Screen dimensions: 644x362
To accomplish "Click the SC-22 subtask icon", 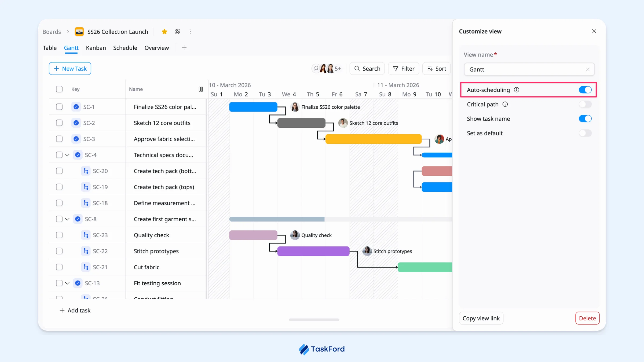I will pyautogui.click(x=86, y=251).
